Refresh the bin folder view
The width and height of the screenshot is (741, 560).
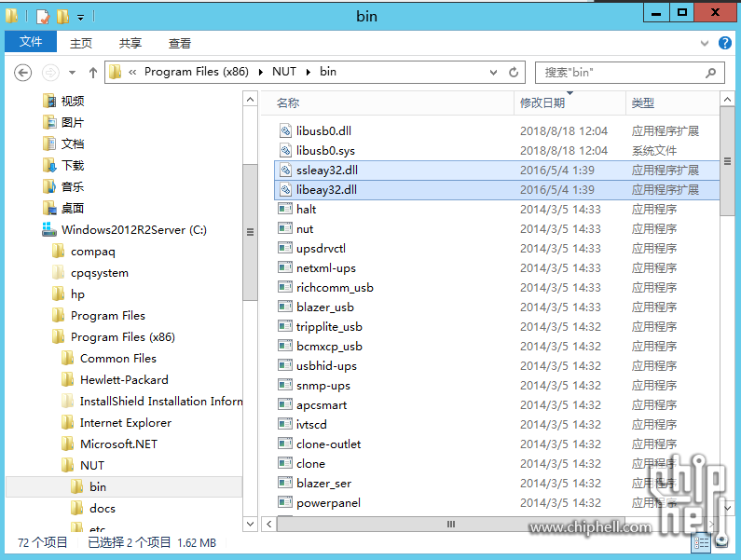(514, 73)
